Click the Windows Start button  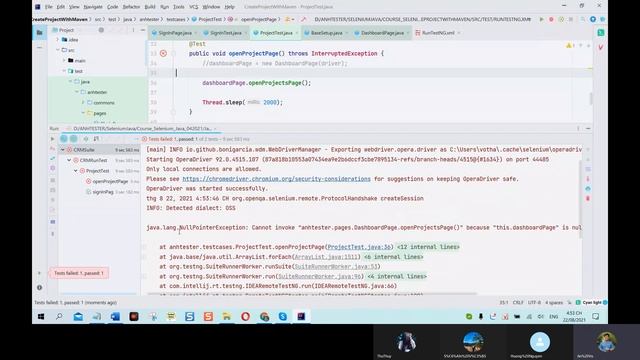coord(41,316)
